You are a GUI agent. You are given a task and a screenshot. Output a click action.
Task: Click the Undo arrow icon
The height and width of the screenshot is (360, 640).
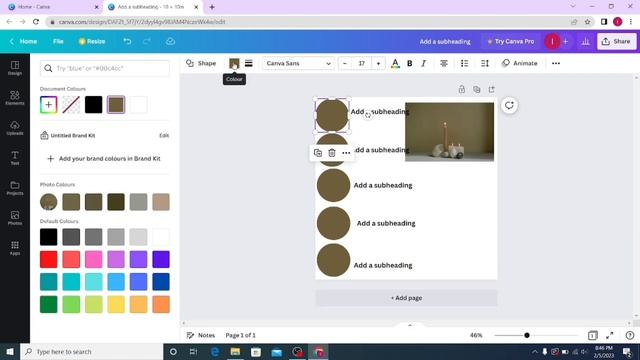pos(127,41)
